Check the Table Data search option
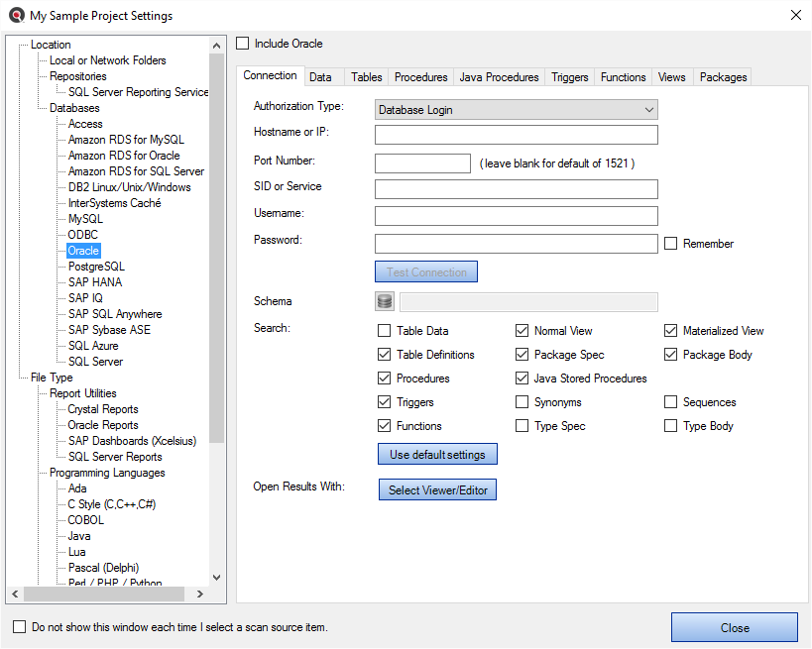812x649 pixels. pos(385,331)
